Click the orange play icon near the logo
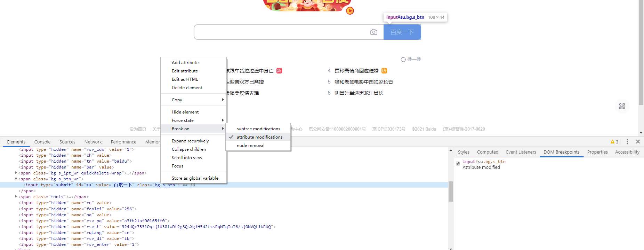 pyautogui.click(x=350, y=11)
